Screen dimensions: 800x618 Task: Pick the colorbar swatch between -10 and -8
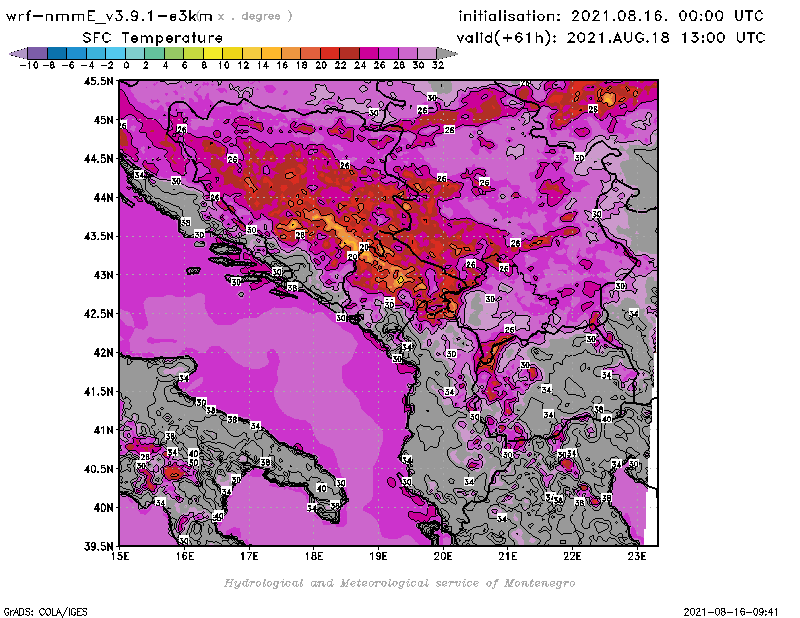38,53
